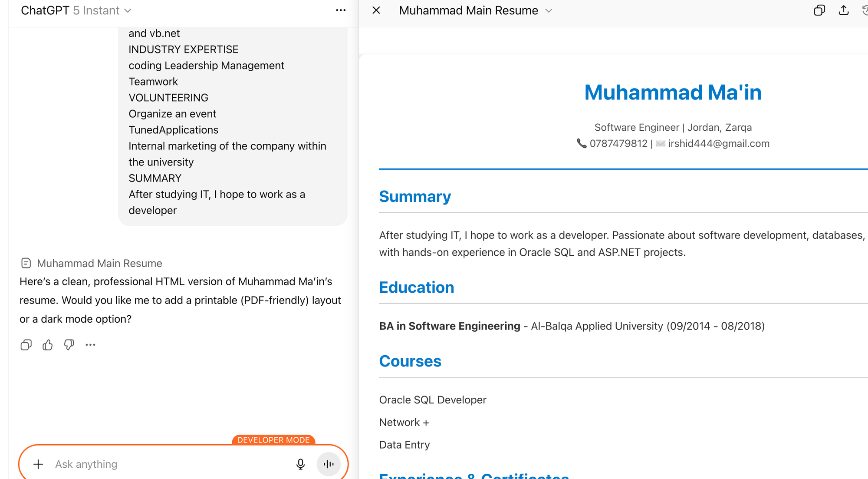Viewport: 868px width, 479px height.
Task: Open voice mode from the input bar
Action: [x=329, y=464]
